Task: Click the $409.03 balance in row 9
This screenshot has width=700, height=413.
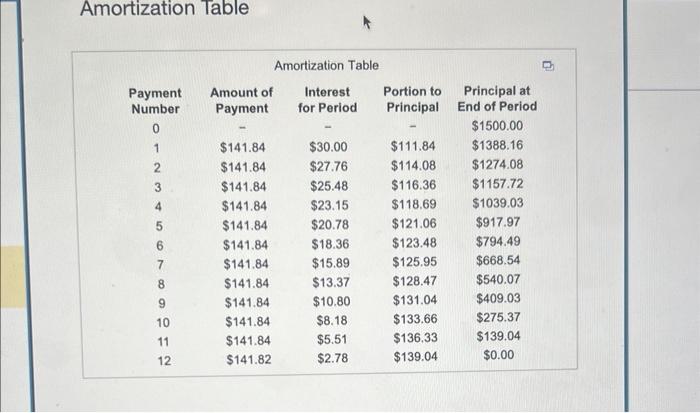Action: pyautogui.click(x=498, y=298)
